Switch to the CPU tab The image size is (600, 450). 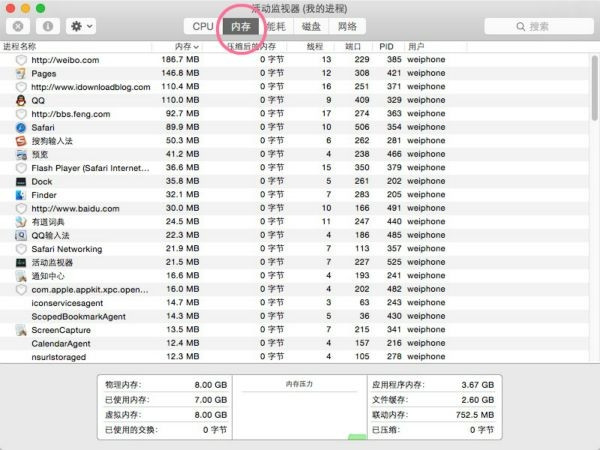tap(203, 26)
